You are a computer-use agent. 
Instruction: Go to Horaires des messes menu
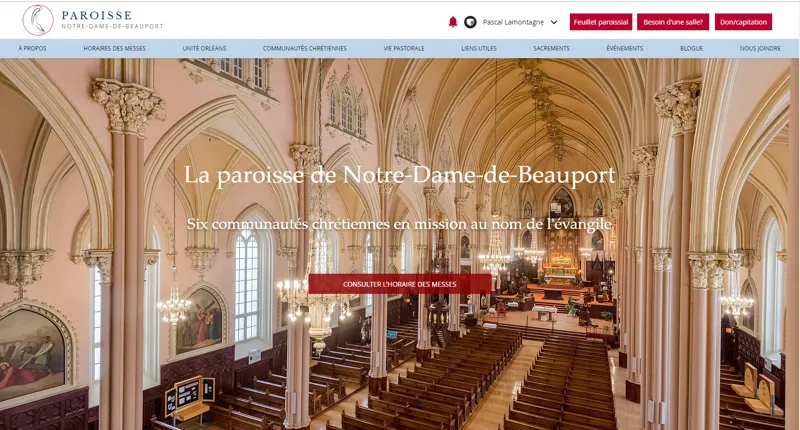click(114, 48)
